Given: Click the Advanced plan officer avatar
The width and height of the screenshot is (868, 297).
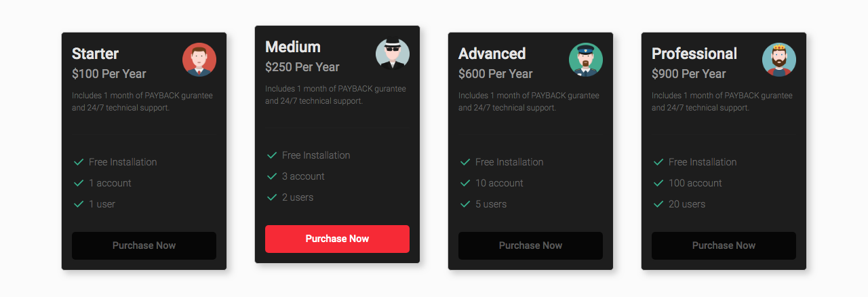Looking at the screenshot, I should [586, 60].
